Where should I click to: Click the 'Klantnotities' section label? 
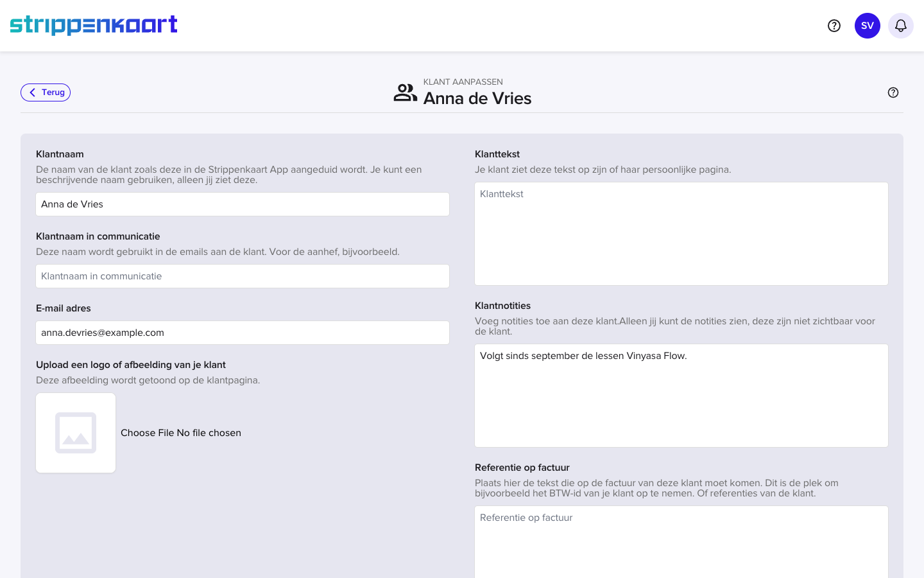(x=503, y=306)
